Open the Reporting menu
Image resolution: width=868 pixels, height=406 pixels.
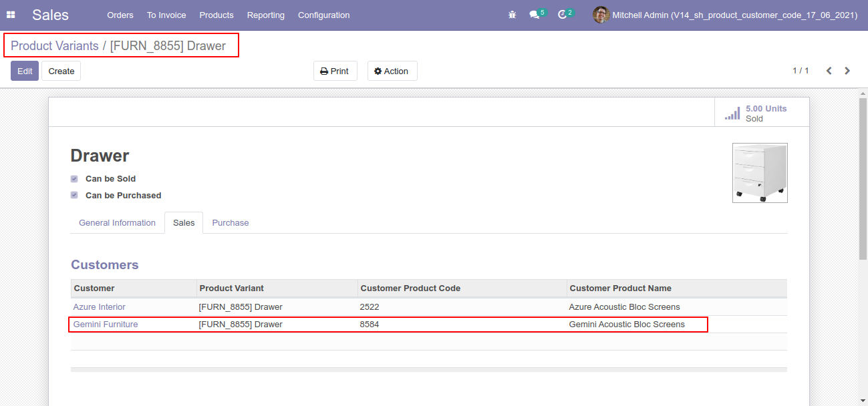[x=266, y=15]
